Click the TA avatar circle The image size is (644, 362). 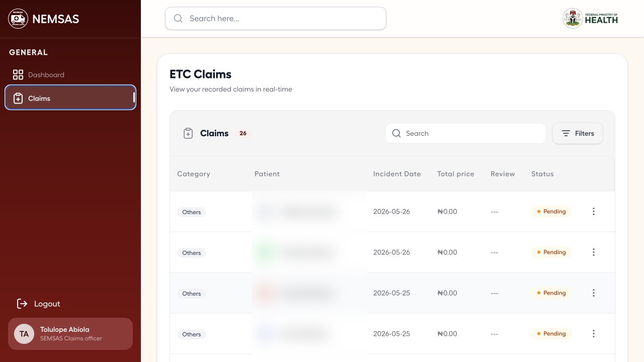click(24, 334)
